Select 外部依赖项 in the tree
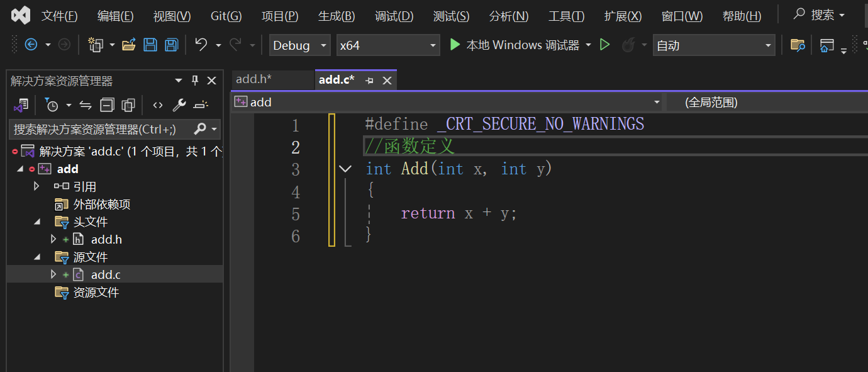868x372 pixels. [x=102, y=204]
